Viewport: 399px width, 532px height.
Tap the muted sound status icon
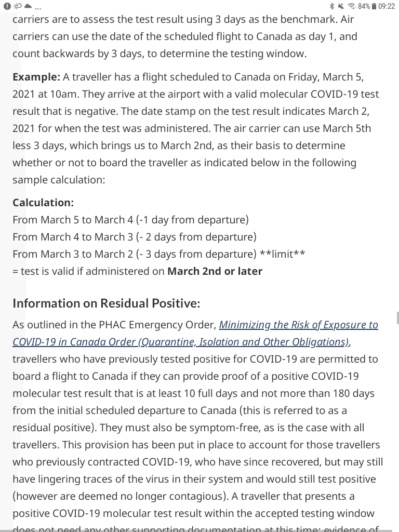pos(341,6)
